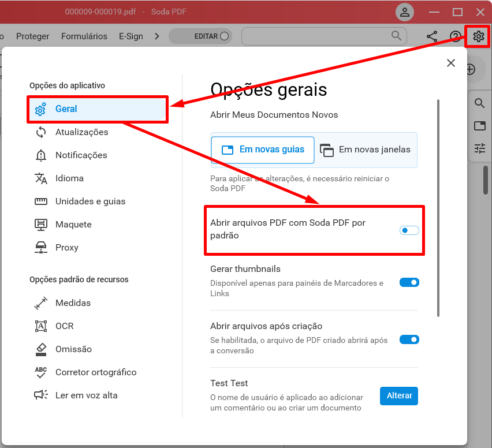Open the Atualizações settings section
The image size is (492, 448).
[81, 132]
